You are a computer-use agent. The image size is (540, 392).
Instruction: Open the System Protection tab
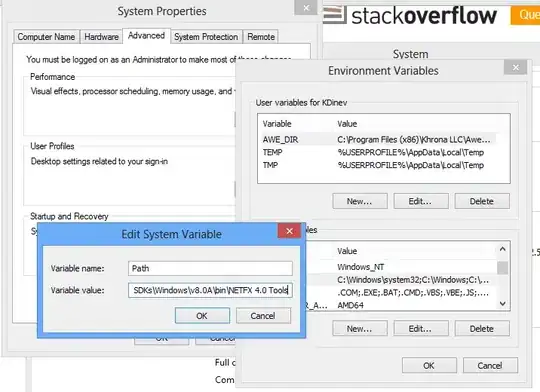coord(206,37)
